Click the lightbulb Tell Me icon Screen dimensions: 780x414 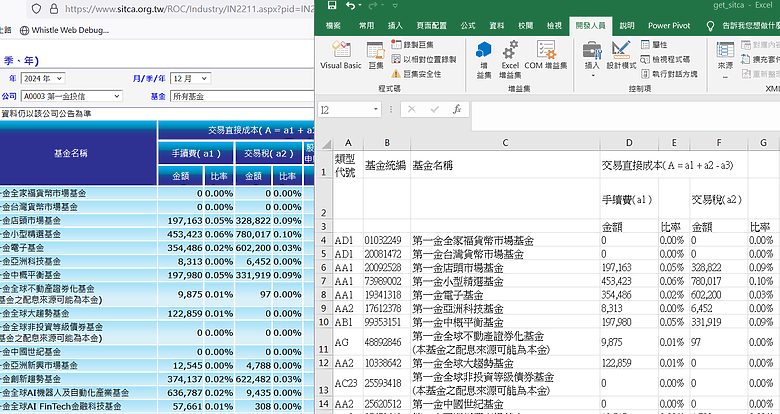710,25
